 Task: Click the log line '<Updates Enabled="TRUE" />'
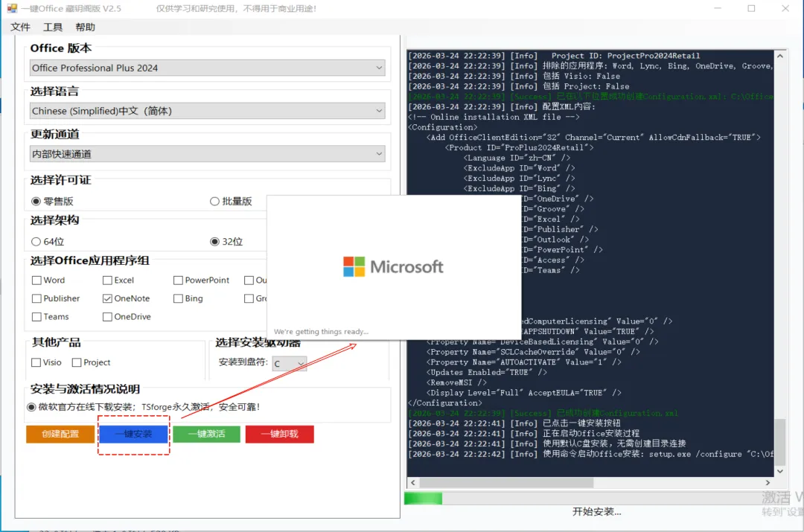(x=487, y=373)
